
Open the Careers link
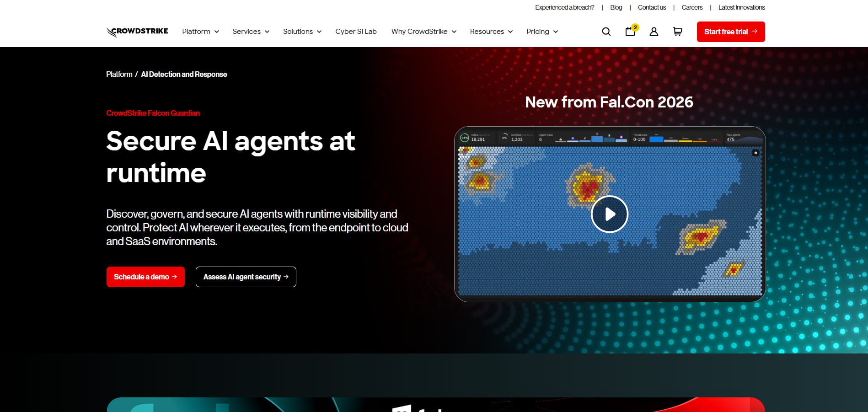692,7
